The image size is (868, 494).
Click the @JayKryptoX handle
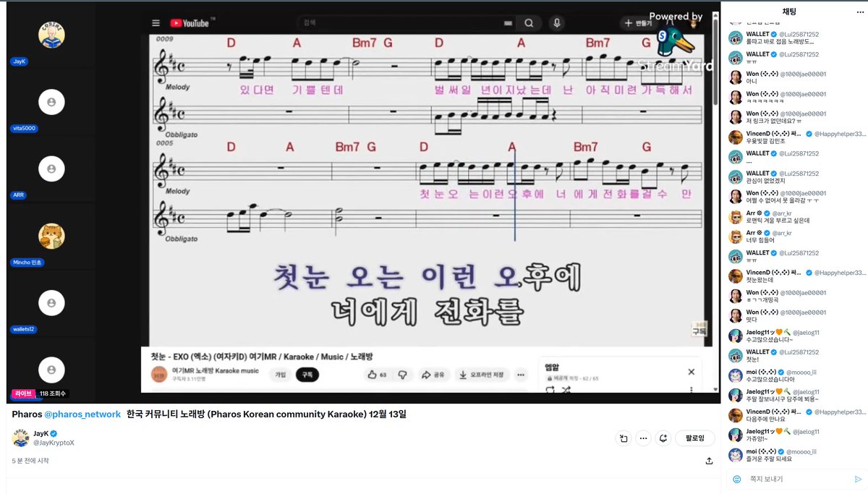pos(54,443)
